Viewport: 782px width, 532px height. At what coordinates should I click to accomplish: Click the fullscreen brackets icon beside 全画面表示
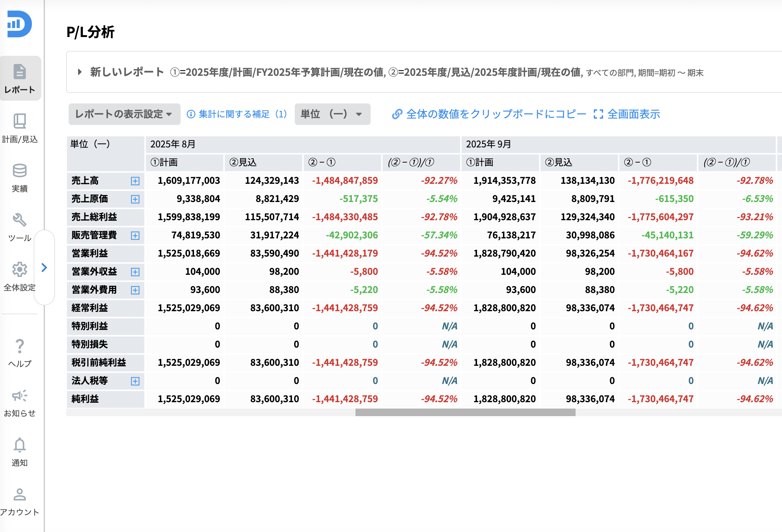[x=598, y=114]
